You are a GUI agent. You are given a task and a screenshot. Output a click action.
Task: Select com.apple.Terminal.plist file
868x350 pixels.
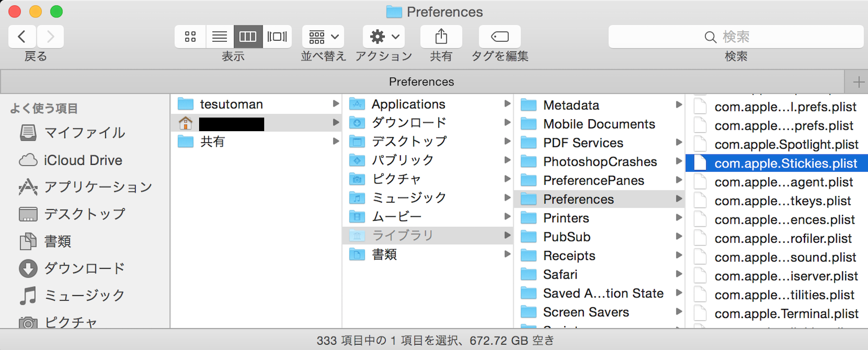786,314
